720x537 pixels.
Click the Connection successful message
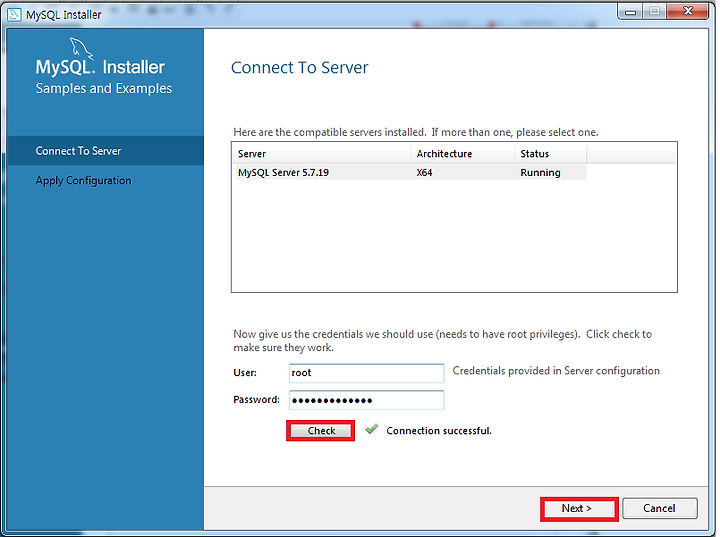point(439,431)
